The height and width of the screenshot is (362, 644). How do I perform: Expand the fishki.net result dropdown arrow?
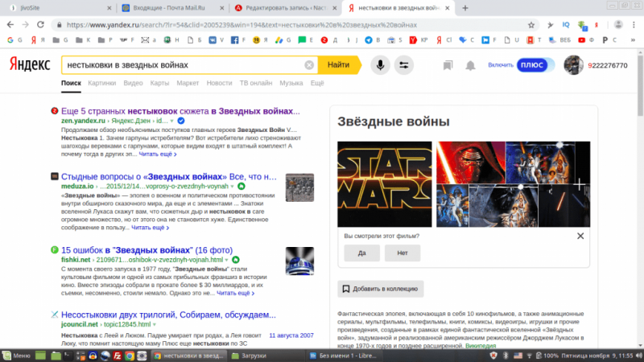pyautogui.click(x=227, y=260)
